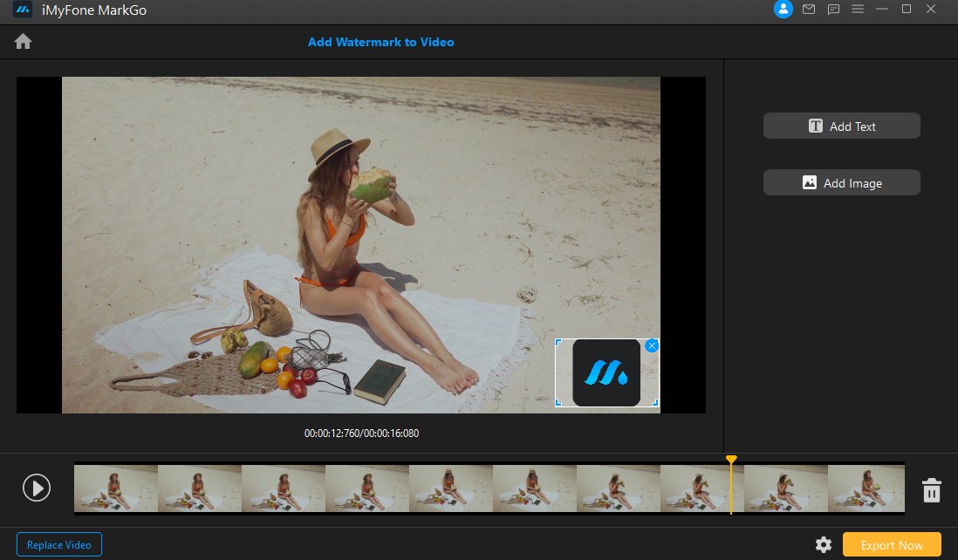Screen dimensions: 958x560
Task: Click the first thumbnail in the timeline
Action: pyautogui.click(x=116, y=488)
